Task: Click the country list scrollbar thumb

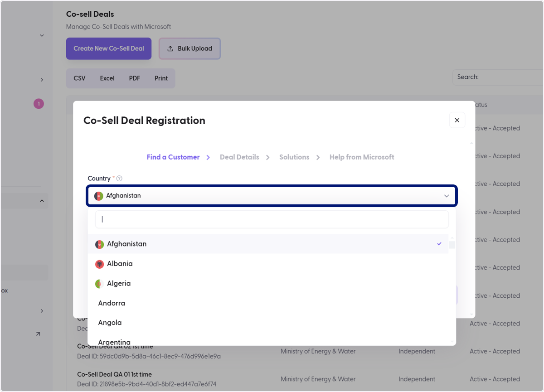Action: tap(452, 245)
